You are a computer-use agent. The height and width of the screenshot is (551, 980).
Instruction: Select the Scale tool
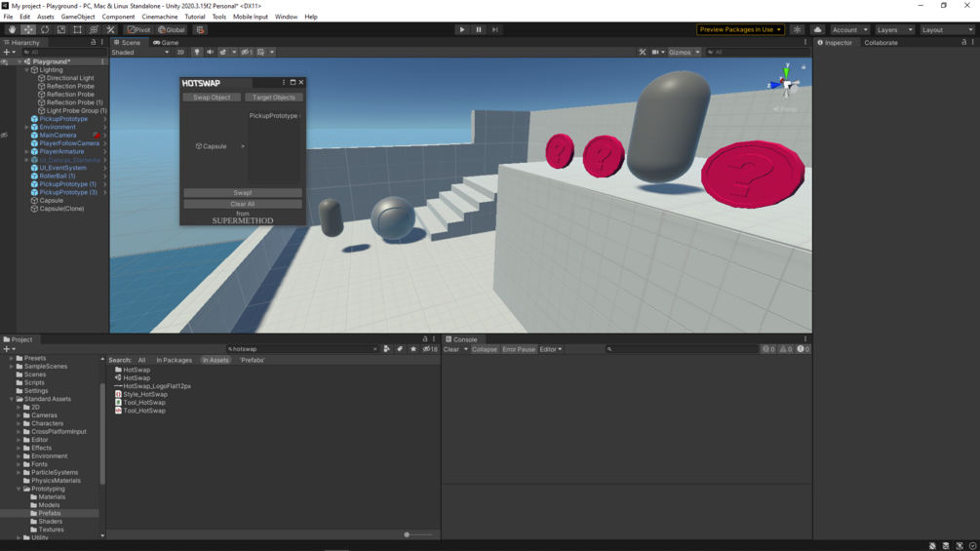(60, 29)
